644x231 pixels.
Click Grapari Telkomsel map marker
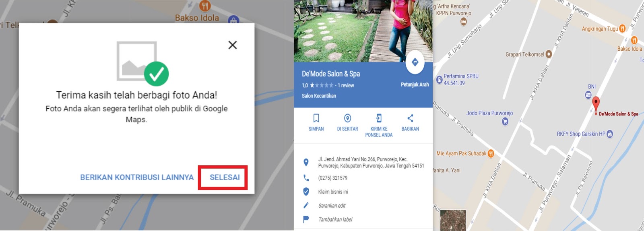[549, 54]
